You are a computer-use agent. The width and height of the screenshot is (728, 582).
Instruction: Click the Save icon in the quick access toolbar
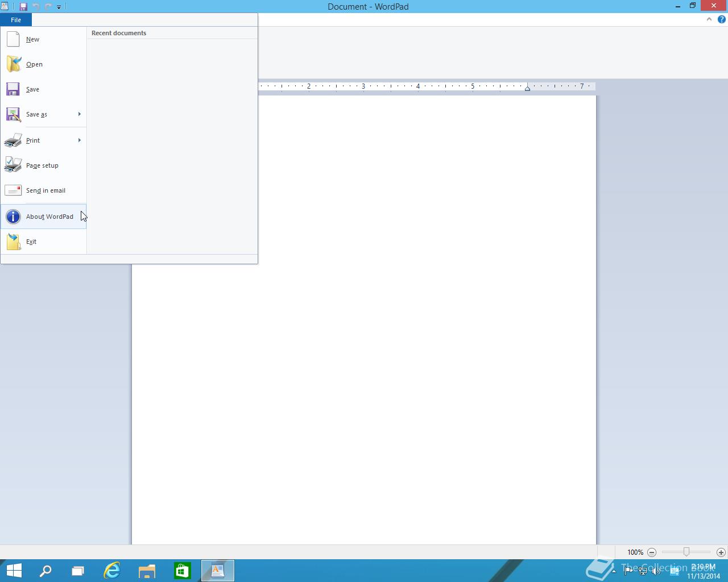pyautogui.click(x=23, y=7)
